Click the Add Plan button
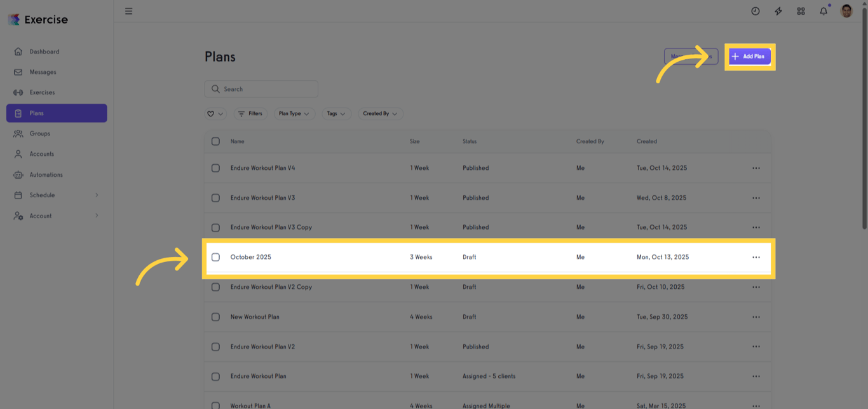Viewport: 868px width, 409px height. click(x=750, y=57)
